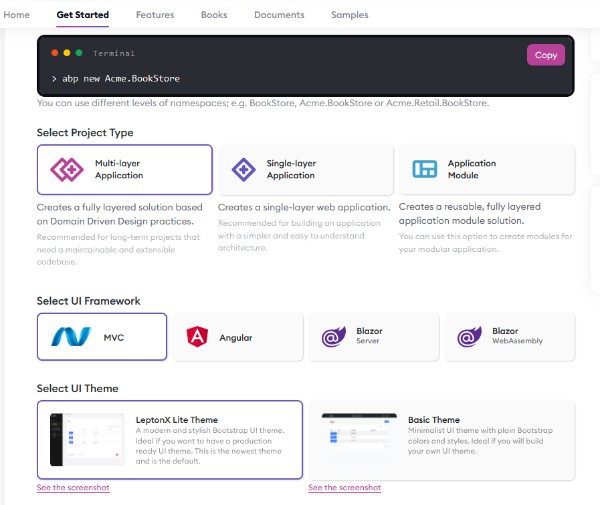Open LeptonX Lite Theme screenshot link
This screenshot has height=505, width=600.
click(x=73, y=488)
